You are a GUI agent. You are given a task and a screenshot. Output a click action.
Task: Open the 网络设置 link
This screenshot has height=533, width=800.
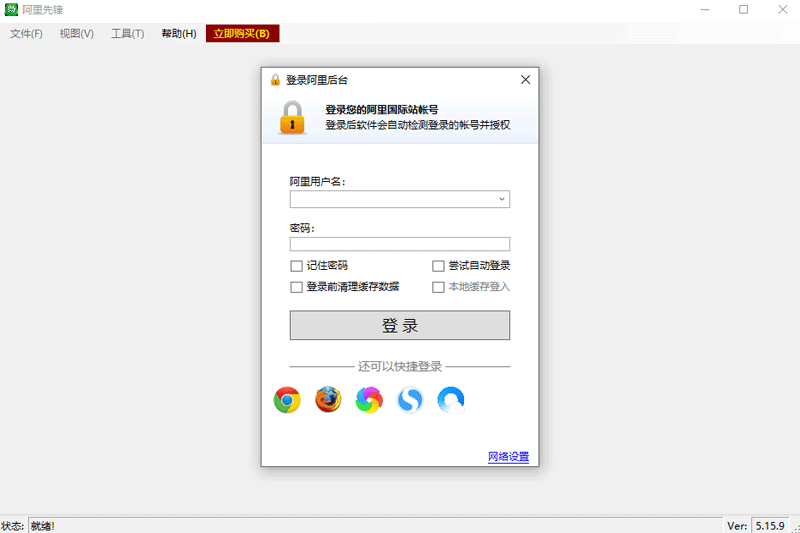tap(508, 457)
